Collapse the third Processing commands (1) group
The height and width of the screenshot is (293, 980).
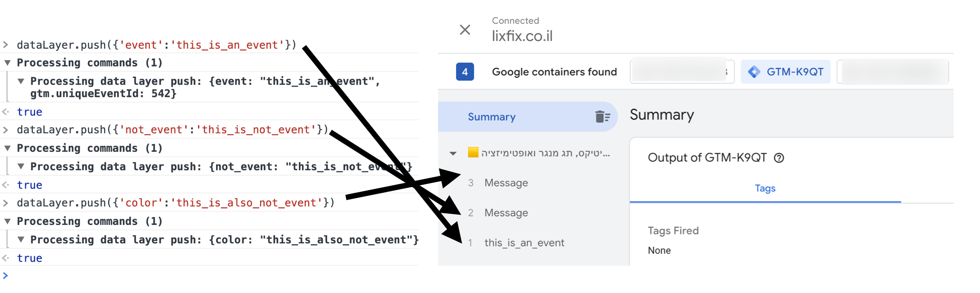point(7,221)
